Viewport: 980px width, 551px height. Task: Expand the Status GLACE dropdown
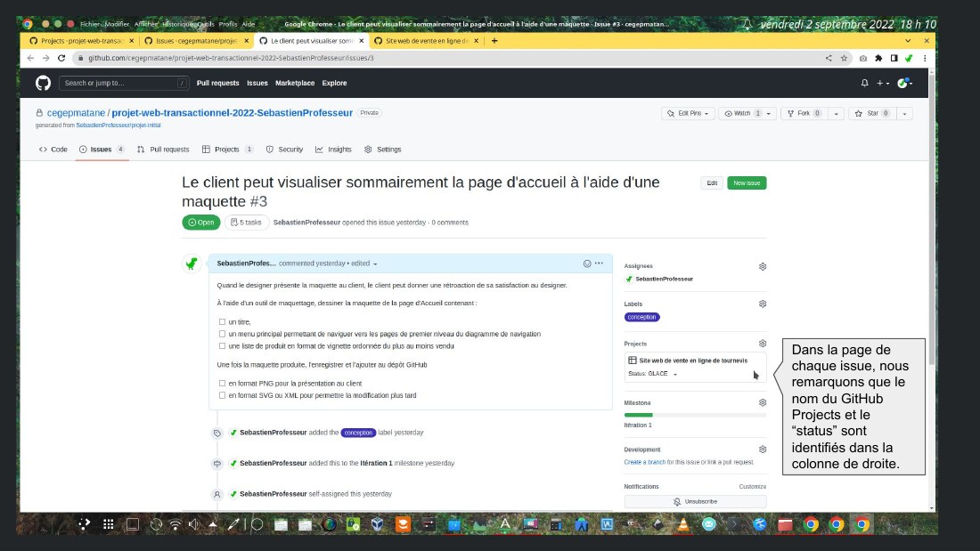pos(652,374)
